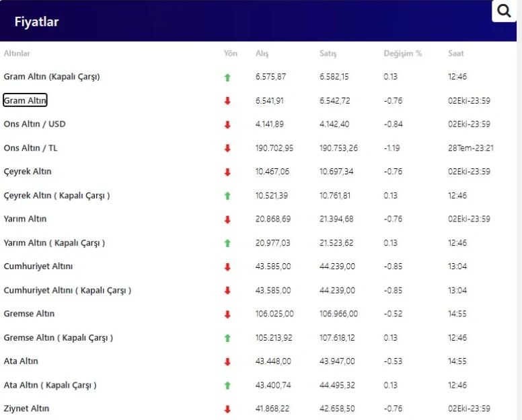Click the red down arrow in Cumhuriyet Altını row
This screenshot has height=420, width=522.
click(227, 267)
